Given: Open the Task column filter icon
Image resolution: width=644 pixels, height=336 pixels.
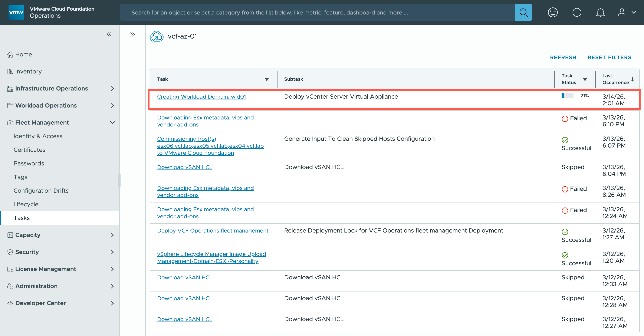Looking at the screenshot, I should 267,79.
